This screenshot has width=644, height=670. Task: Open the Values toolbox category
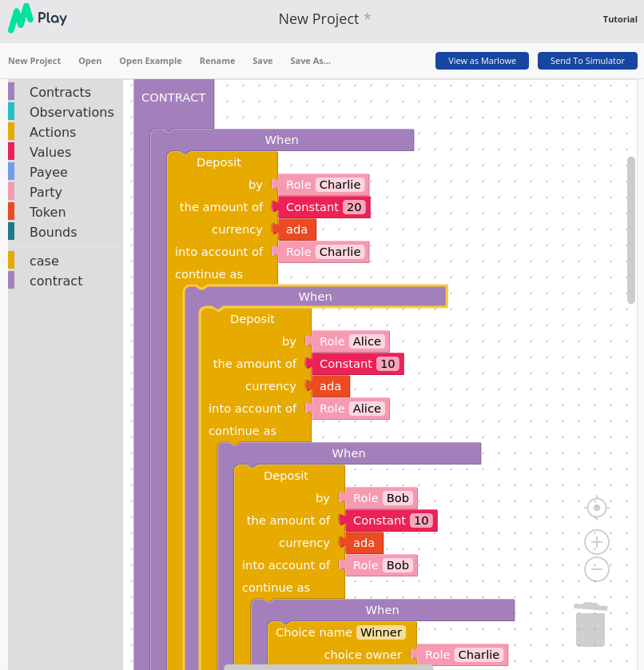(50, 152)
